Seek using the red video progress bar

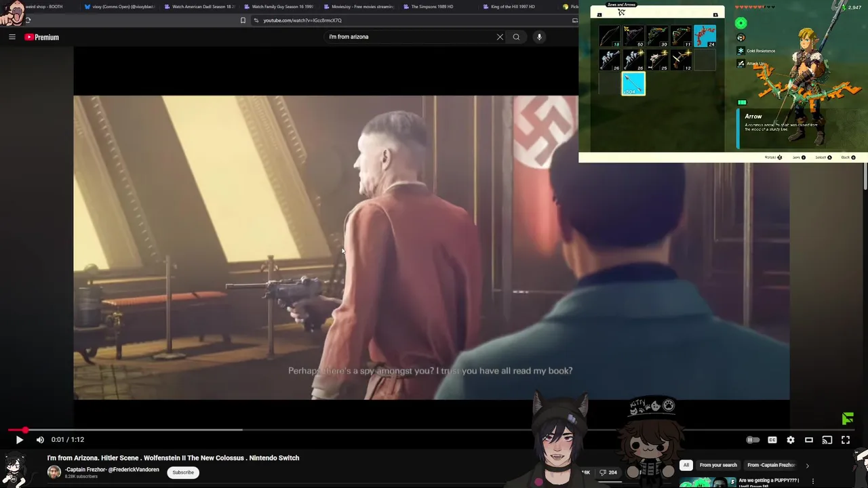click(431, 430)
